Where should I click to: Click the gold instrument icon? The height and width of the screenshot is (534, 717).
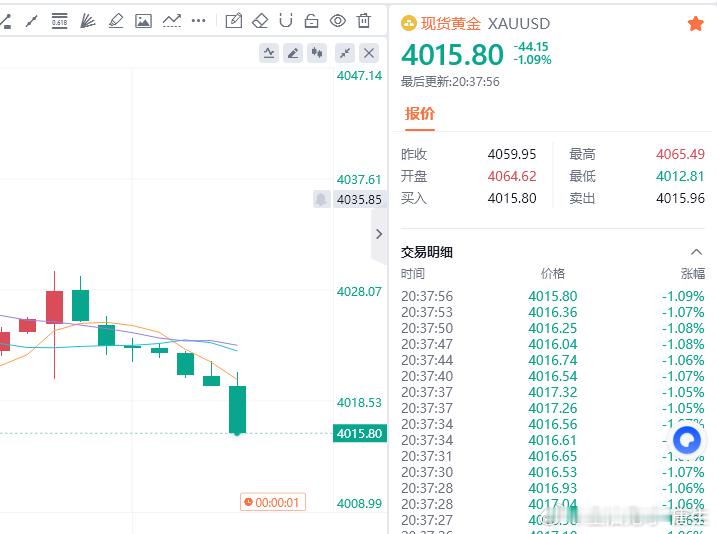click(x=409, y=23)
